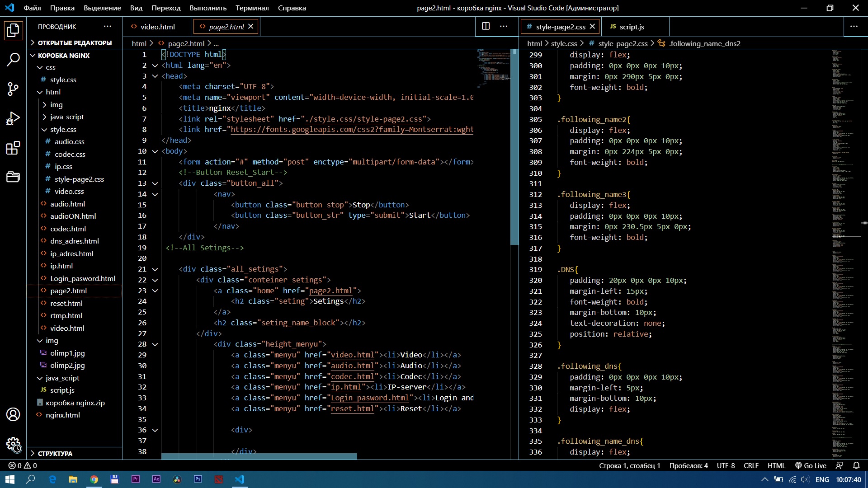The height and width of the screenshot is (488, 868).
Task: Expand the img folder inside html
Action: tap(75, 104)
